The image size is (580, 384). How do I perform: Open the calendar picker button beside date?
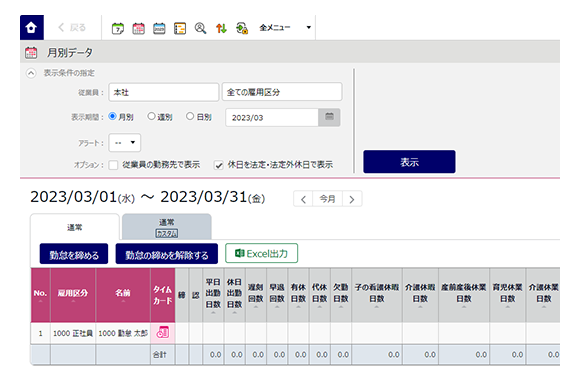(329, 118)
